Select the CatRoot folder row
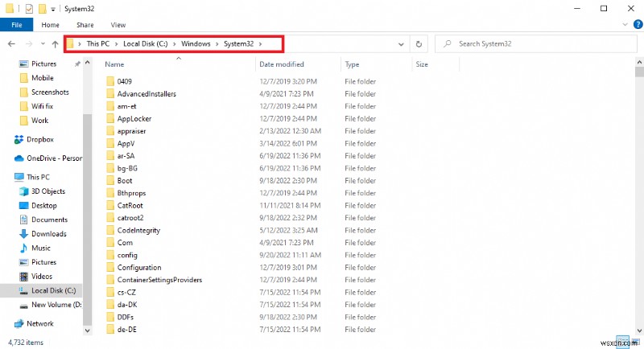644x349 pixels. pos(242,206)
